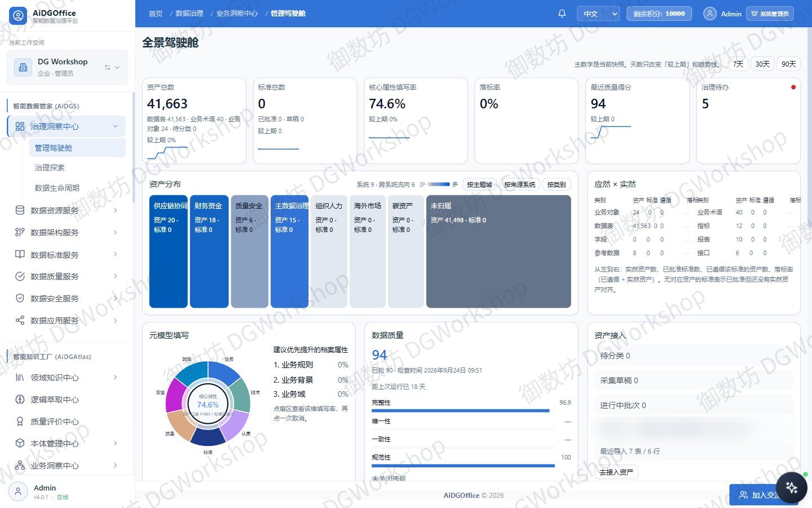
Task: Open 治理探索 sidebar item
Action: (x=77, y=168)
